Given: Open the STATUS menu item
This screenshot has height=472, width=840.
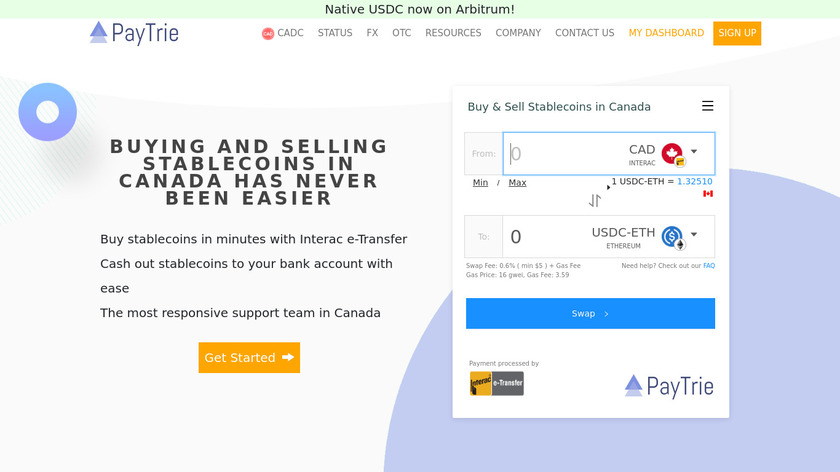Looking at the screenshot, I should (335, 33).
